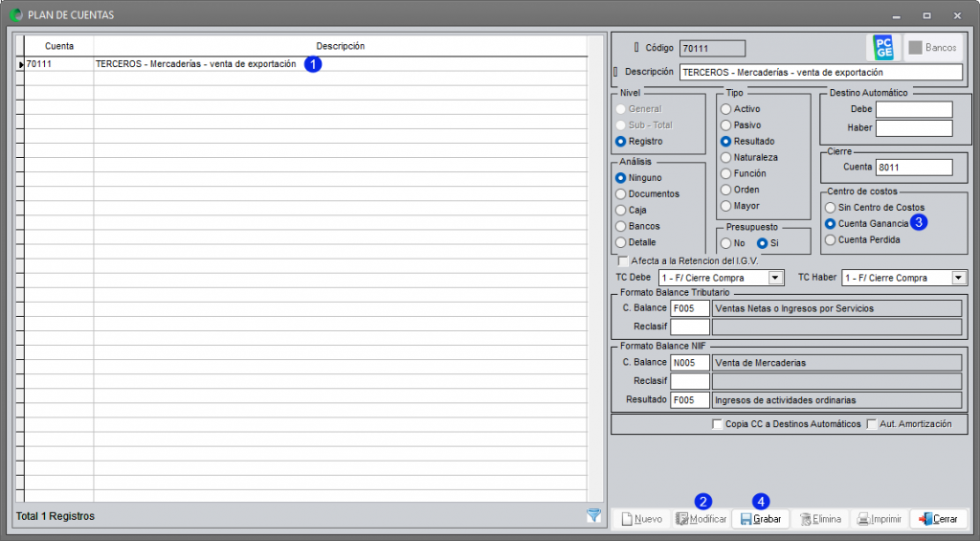
Task: Toggle Afecta a la Retencion del I.G.V. checkbox
Action: tap(623, 260)
